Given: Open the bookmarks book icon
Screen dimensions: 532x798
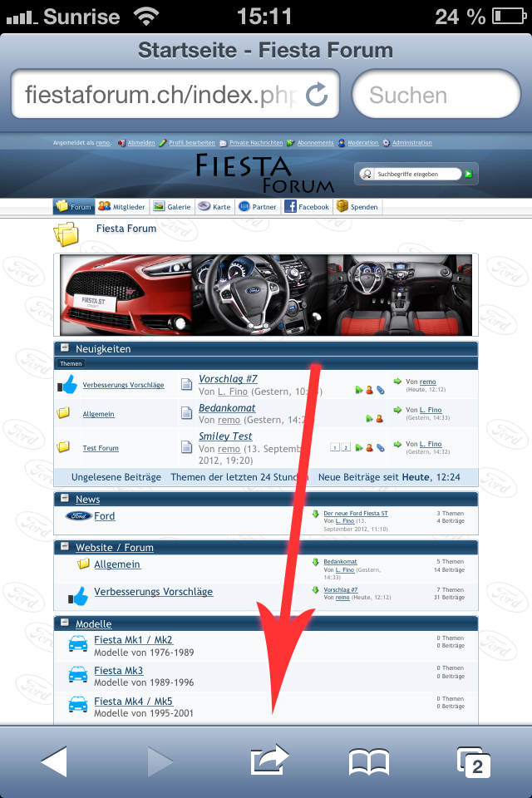Looking at the screenshot, I should (x=369, y=761).
